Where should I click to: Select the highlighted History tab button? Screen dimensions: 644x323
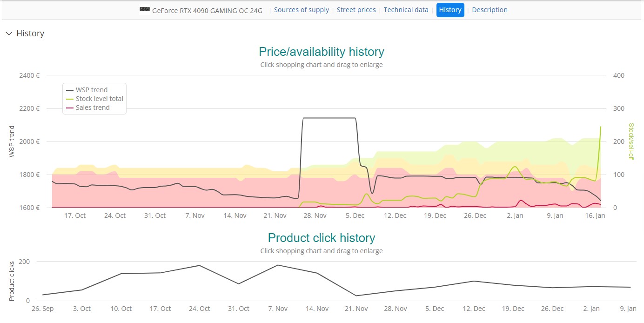click(450, 10)
